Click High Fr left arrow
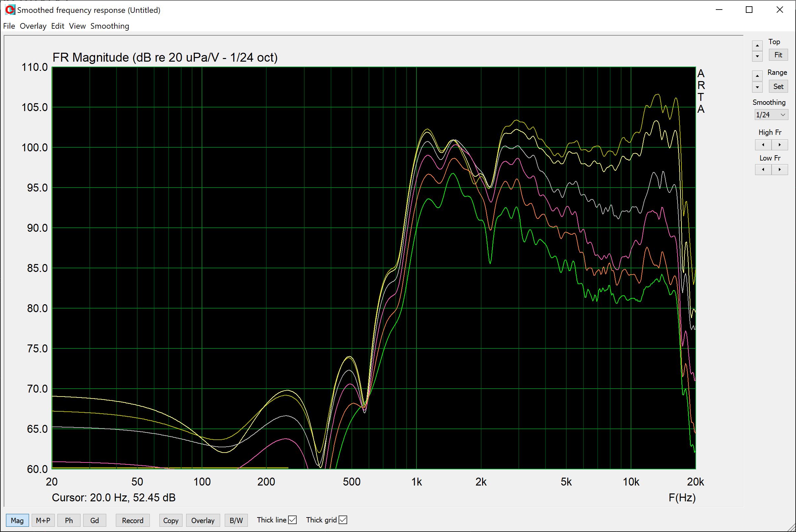This screenshot has width=796, height=532. [763, 145]
